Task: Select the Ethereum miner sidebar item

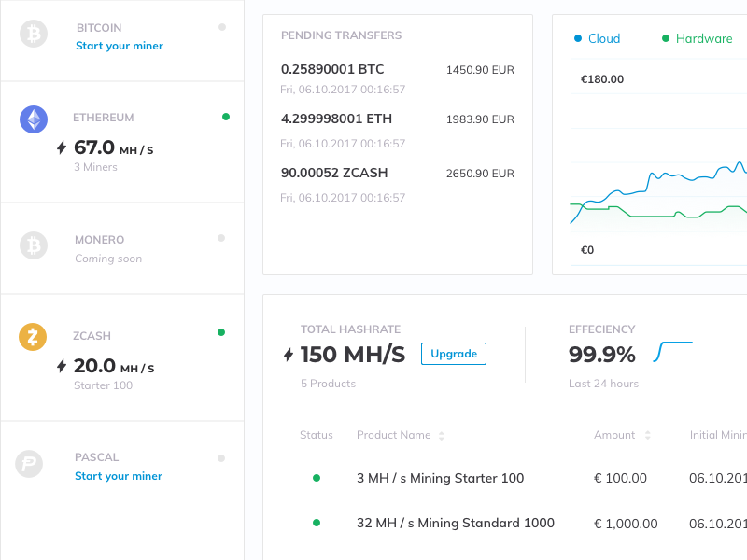Action: tap(121, 143)
